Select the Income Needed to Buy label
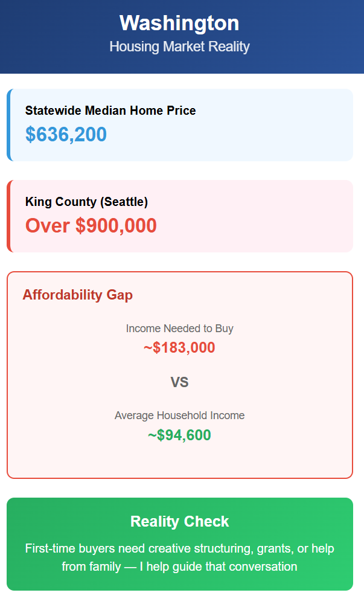Screen dimensions: 364x616 tap(179, 329)
